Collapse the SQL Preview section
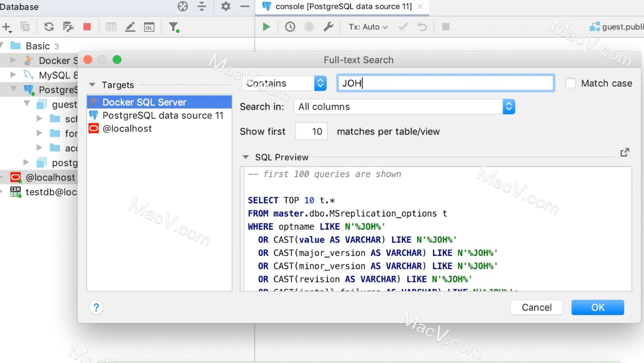 (x=246, y=157)
